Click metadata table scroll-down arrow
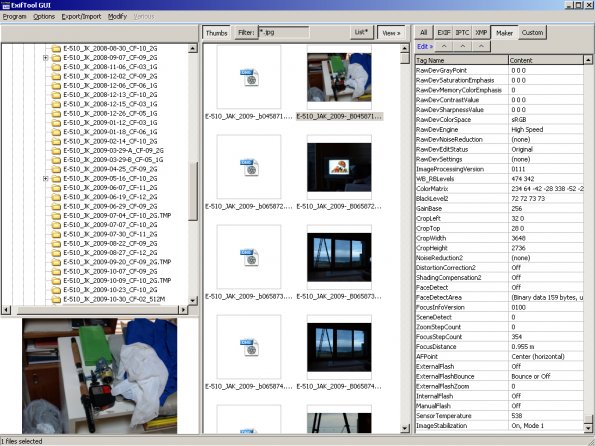The height and width of the screenshot is (446, 595). 588,428
